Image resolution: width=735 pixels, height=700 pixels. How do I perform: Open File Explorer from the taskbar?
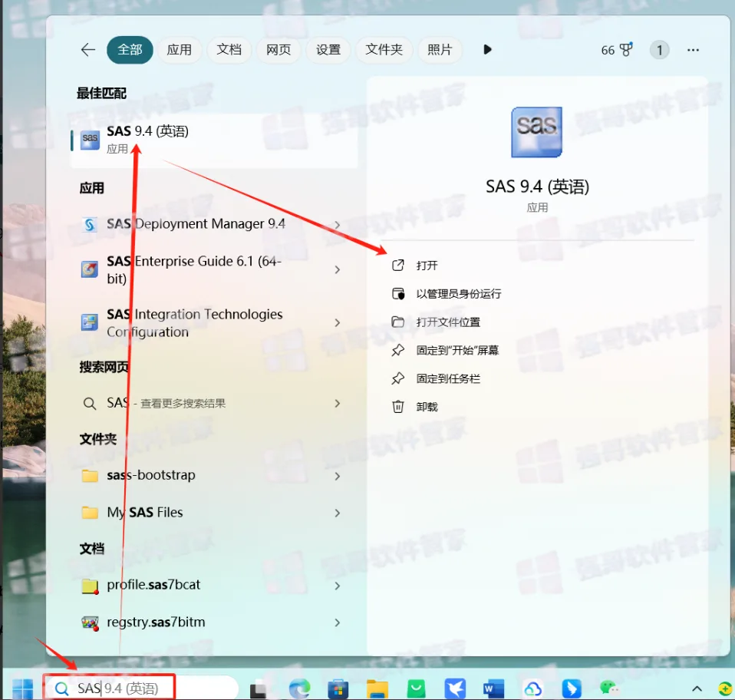[x=377, y=688]
